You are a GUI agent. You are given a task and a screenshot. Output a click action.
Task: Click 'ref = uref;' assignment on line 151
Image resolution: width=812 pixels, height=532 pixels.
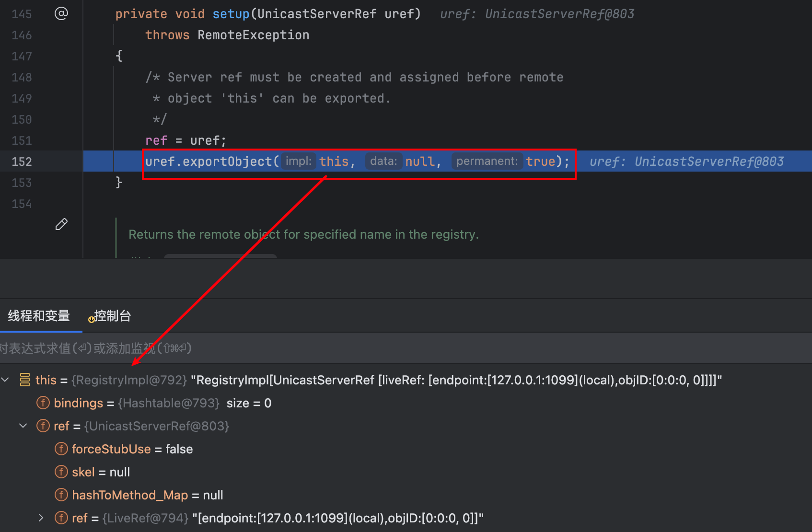(x=186, y=140)
